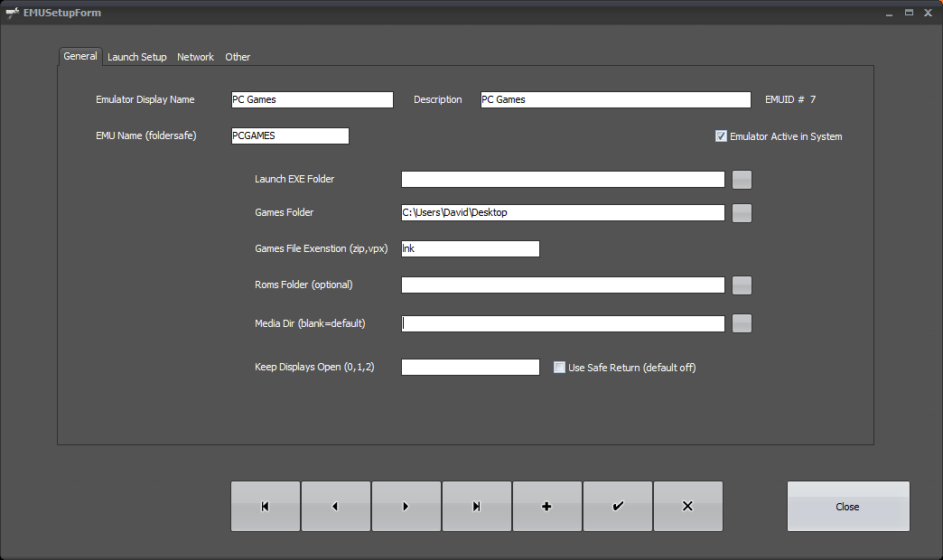Uncheck Emulator Active in System

(x=721, y=136)
